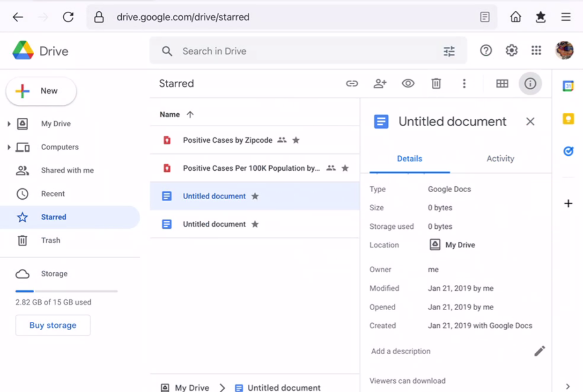
Task: Preview the file with the eye icon
Action: point(408,83)
